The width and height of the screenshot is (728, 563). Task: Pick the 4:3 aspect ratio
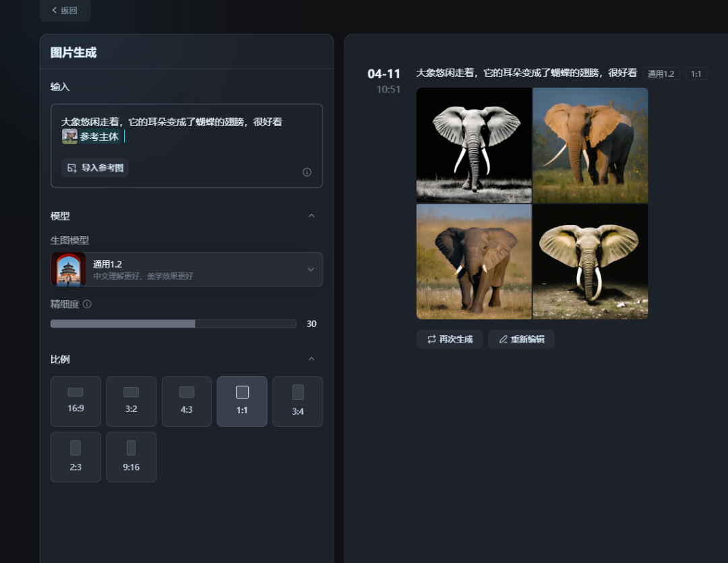[x=187, y=401]
